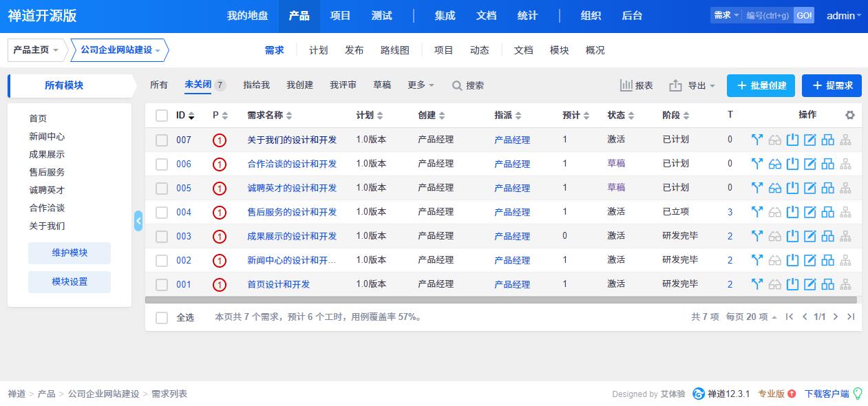Screen dimensions: 868x406
Task: Click the 搜索 magnifier icon
Action: point(456,85)
